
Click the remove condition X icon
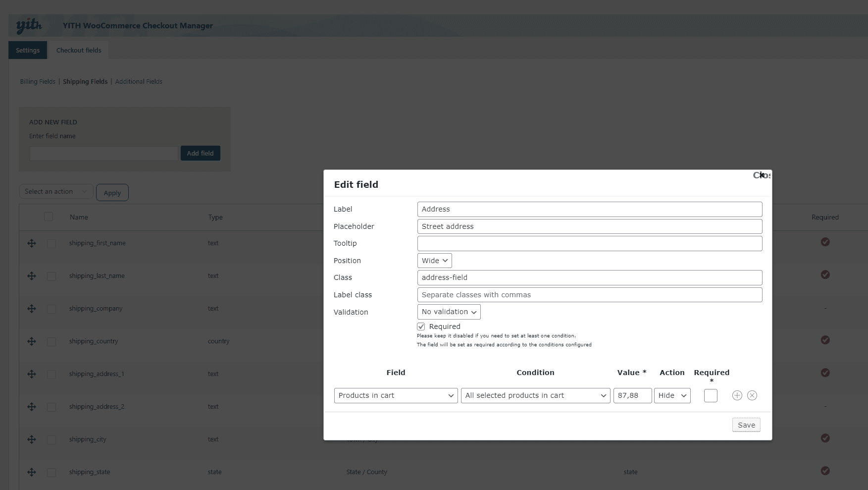[752, 395]
